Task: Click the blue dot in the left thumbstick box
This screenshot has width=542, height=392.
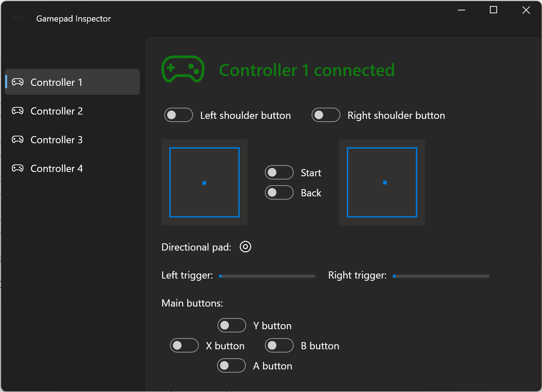Action: (204, 183)
